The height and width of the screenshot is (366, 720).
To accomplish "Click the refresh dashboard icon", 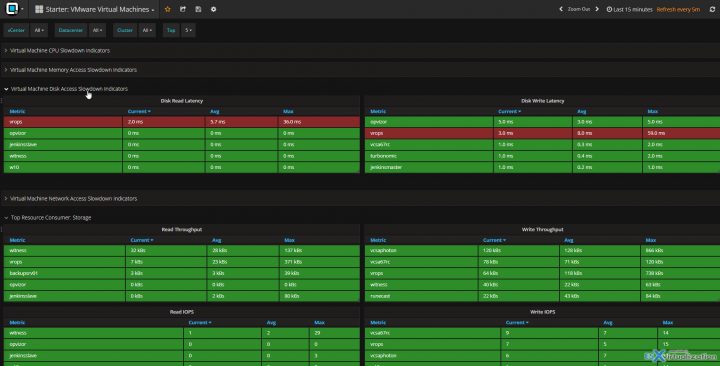I will (712, 9).
